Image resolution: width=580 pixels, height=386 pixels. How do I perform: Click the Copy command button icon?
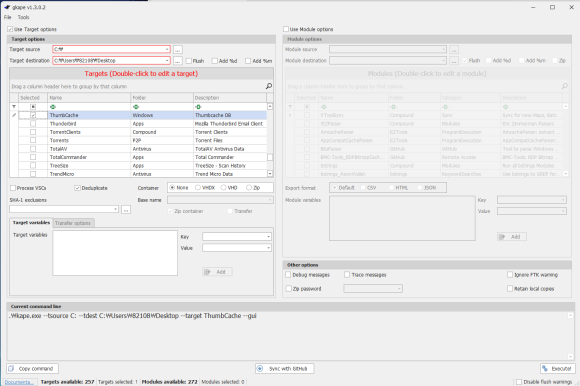pos(11,369)
